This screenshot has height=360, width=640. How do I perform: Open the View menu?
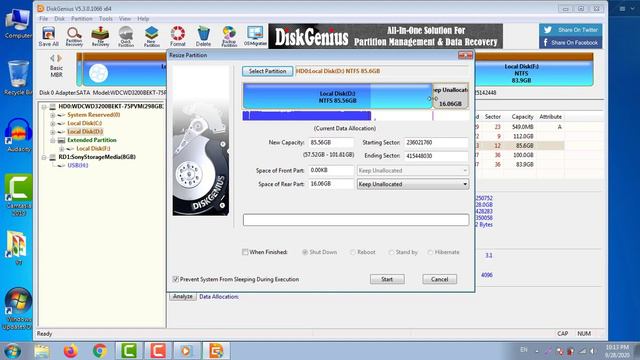pos(125,19)
